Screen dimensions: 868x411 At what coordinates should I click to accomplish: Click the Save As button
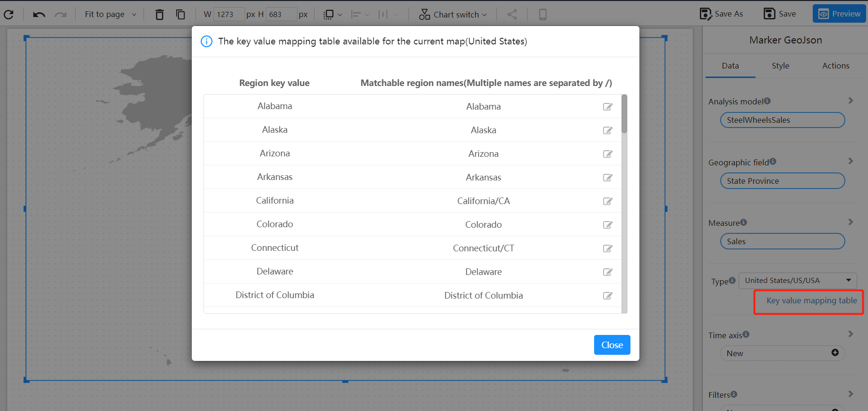(x=721, y=14)
